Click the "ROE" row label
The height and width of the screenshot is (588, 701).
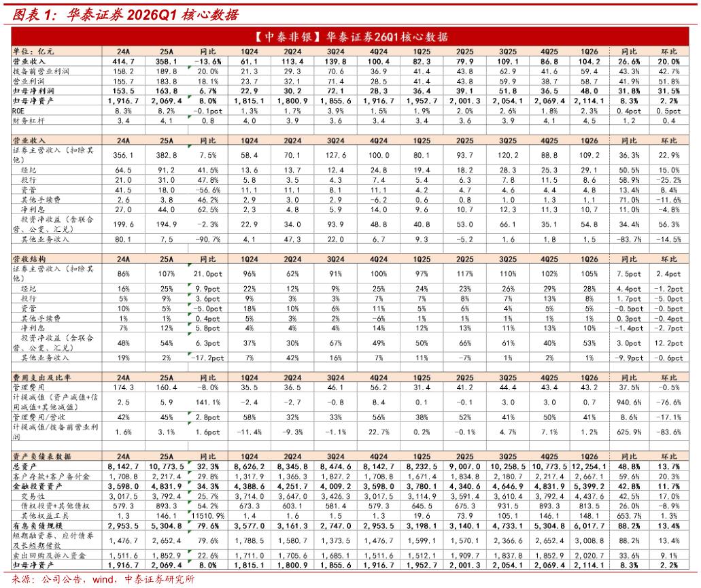(18, 111)
